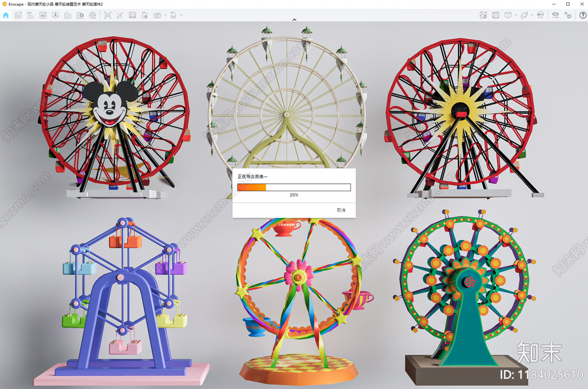Click the purple-framed pastel ferris wheel model
588x389 pixels.
pyautogui.click(x=121, y=301)
